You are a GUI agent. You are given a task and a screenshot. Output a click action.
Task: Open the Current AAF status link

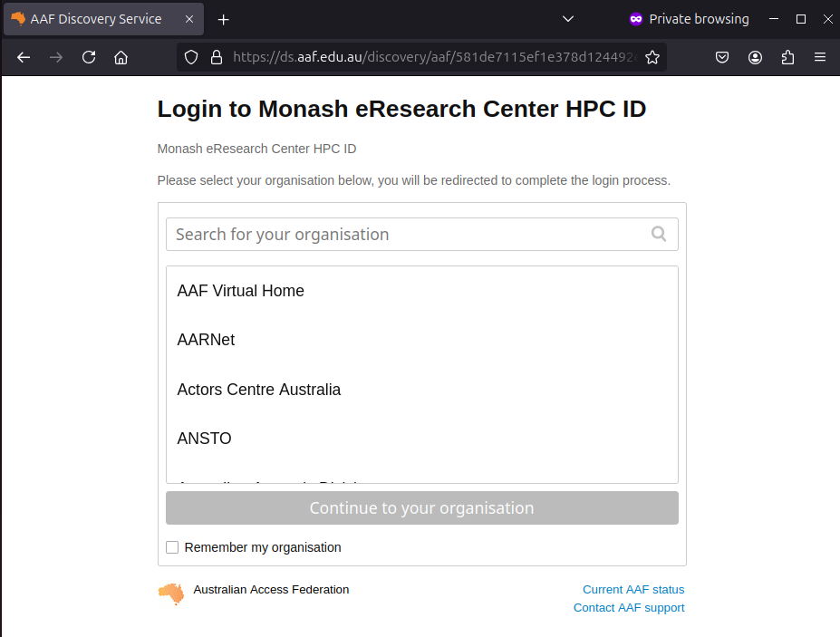(632, 589)
